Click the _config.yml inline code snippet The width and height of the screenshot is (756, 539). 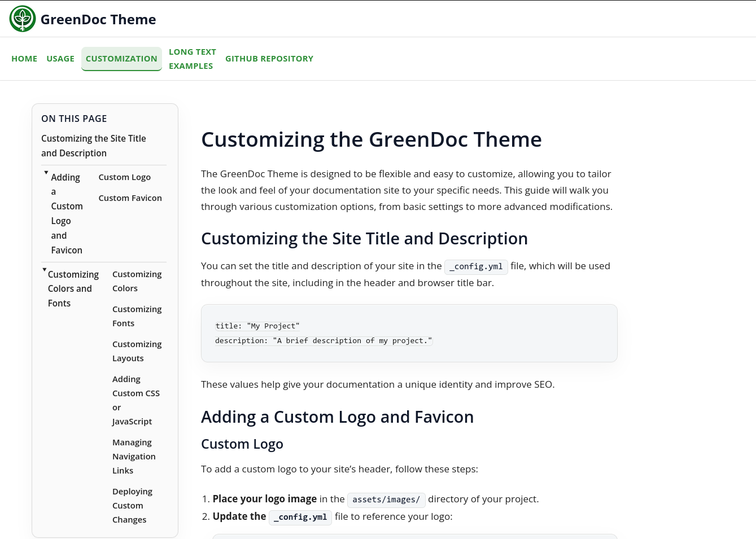tap(476, 266)
